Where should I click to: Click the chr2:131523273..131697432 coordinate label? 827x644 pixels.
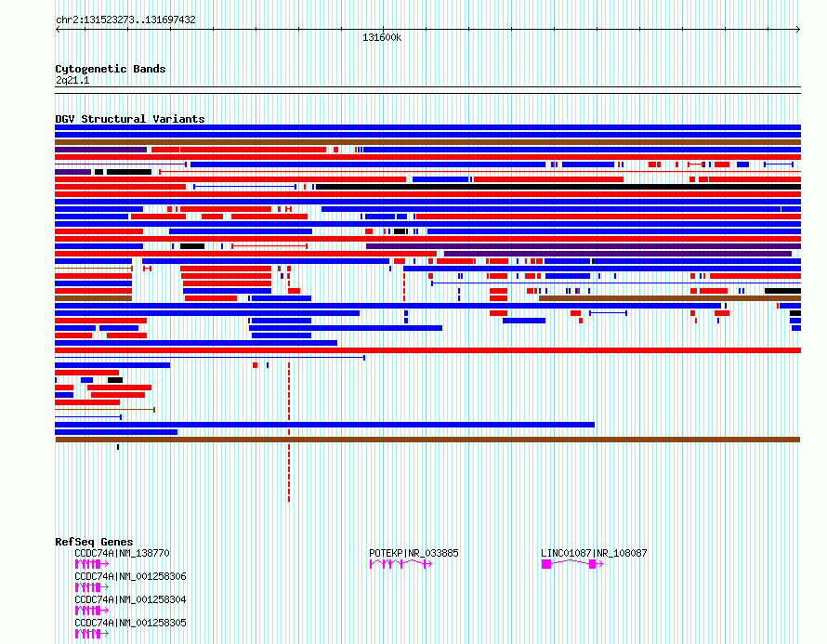[x=125, y=20]
